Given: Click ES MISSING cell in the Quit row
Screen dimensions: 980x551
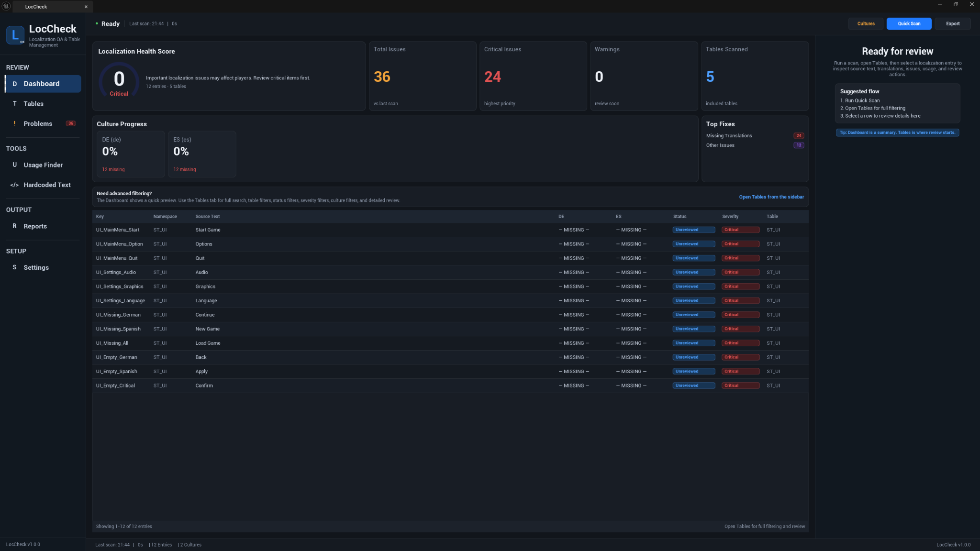Looking at the screenshot, I should coord(631,258).
